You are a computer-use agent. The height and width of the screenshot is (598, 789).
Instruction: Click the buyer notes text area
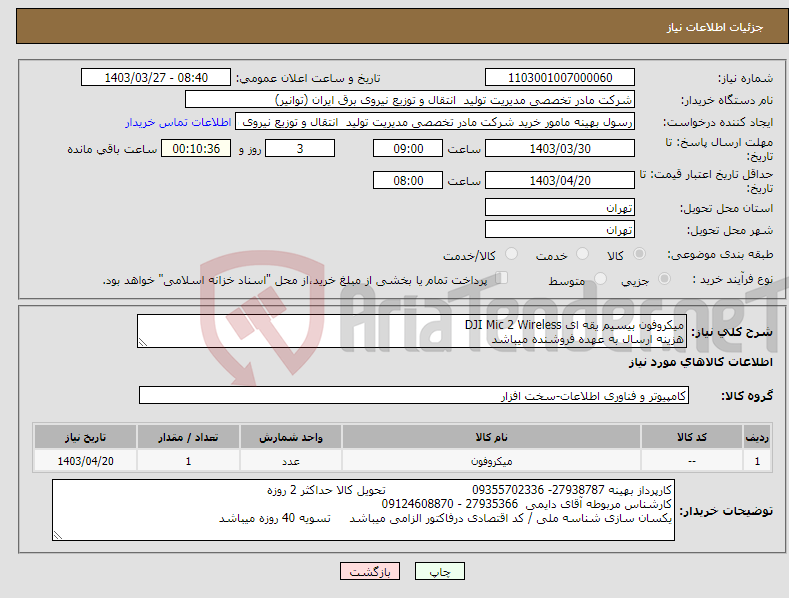click(363, 510)
